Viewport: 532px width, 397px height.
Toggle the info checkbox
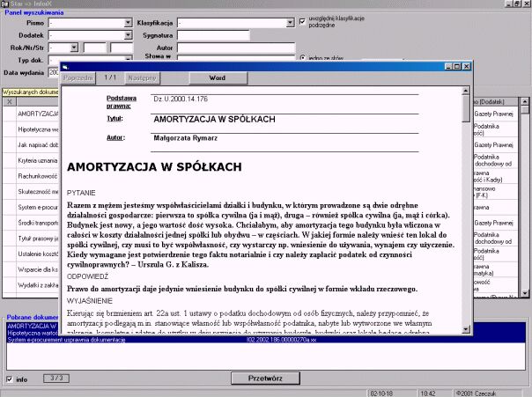pyautogui.click(x=10, y=379)
